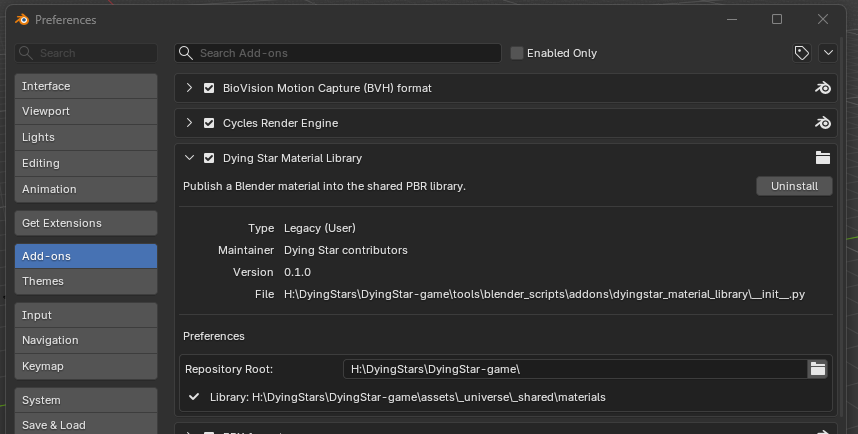Open the System preferences section
Image resolution: width=858 pixels, height=434 pixels.
pos(86,400)
